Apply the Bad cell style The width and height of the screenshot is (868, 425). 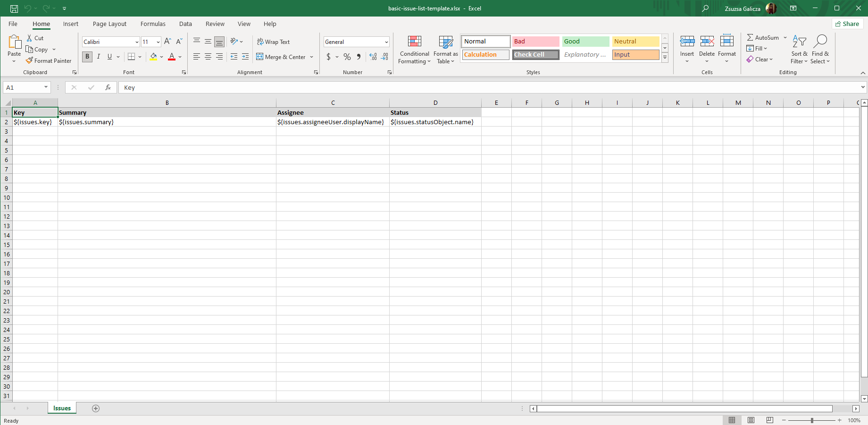pyautogui.click(x=535, y=42)
